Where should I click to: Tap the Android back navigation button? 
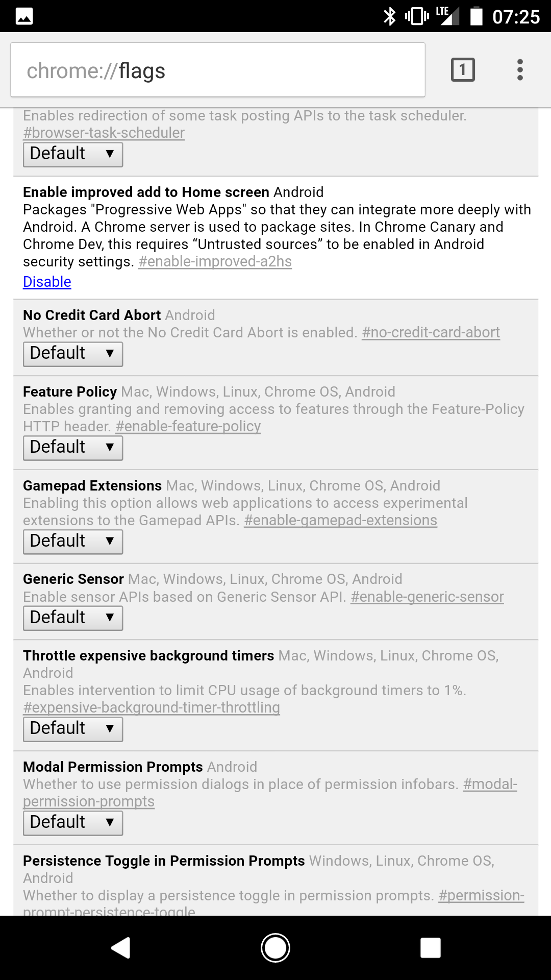click(x=121, y=948)
